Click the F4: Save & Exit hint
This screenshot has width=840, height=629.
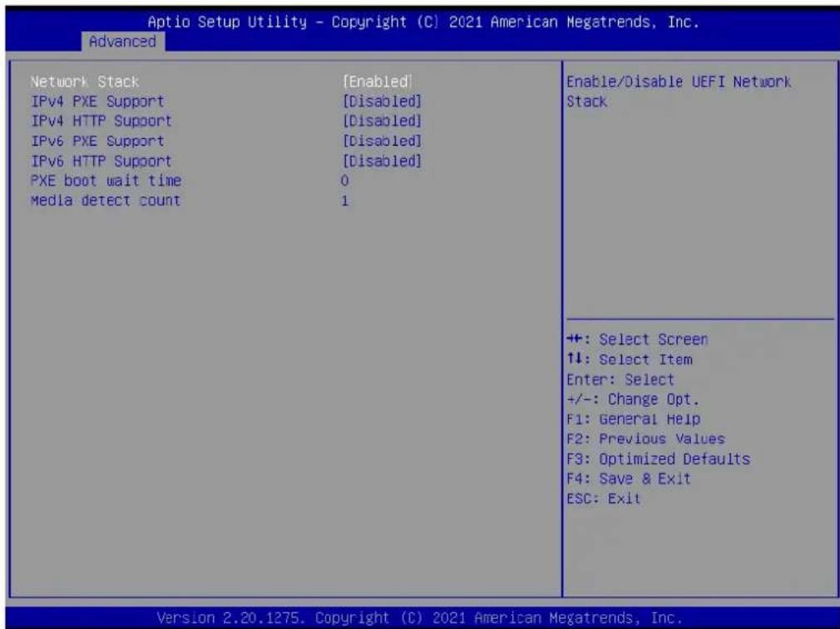[629, 478]
